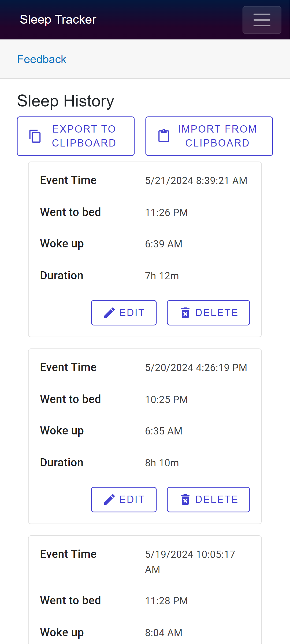Edit the entry with 8h 10m duration
Viewport: 290px width, 644px height.
coord(124,500)
